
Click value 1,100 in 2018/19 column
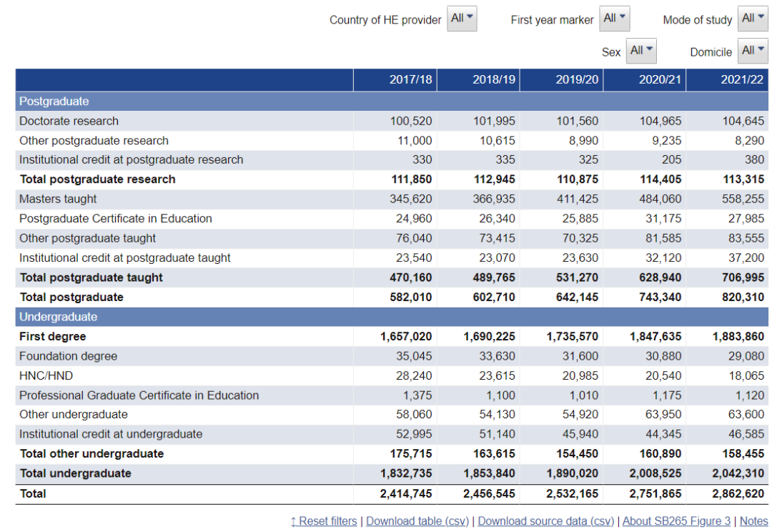click(x=500, y=395)
